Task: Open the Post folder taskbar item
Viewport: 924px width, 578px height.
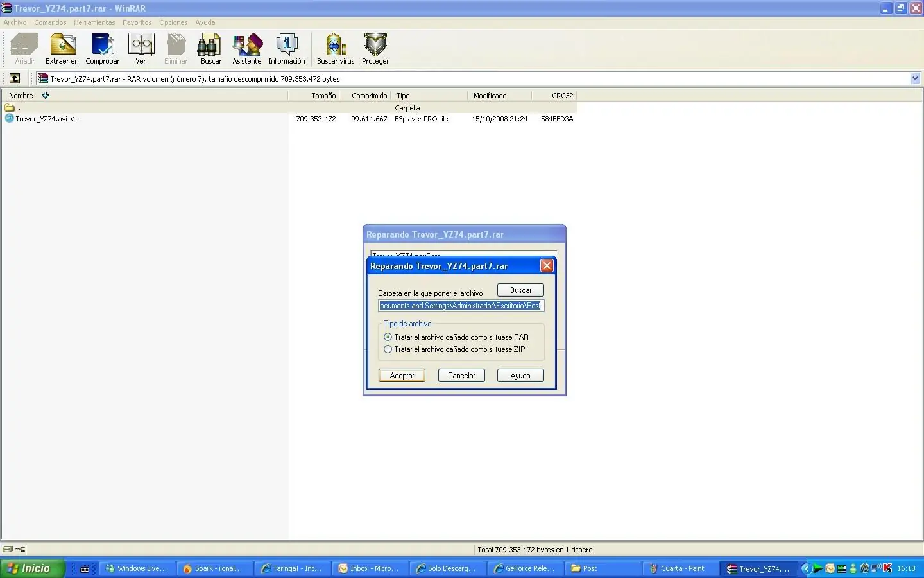Action: (604, 568)
